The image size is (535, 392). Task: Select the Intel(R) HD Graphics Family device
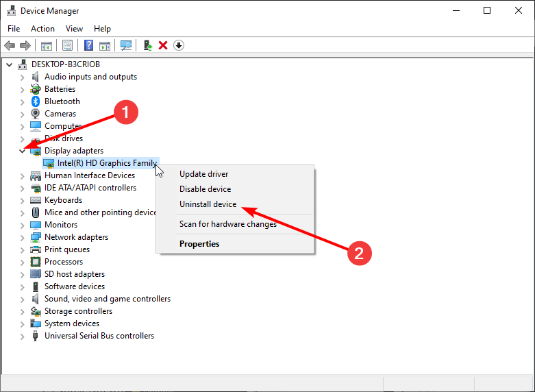(x=107, y=163)
